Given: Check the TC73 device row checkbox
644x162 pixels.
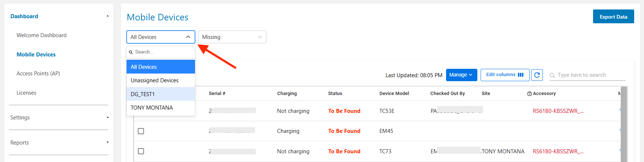Looking at the screenshot, I should click(x=141, y=151).
